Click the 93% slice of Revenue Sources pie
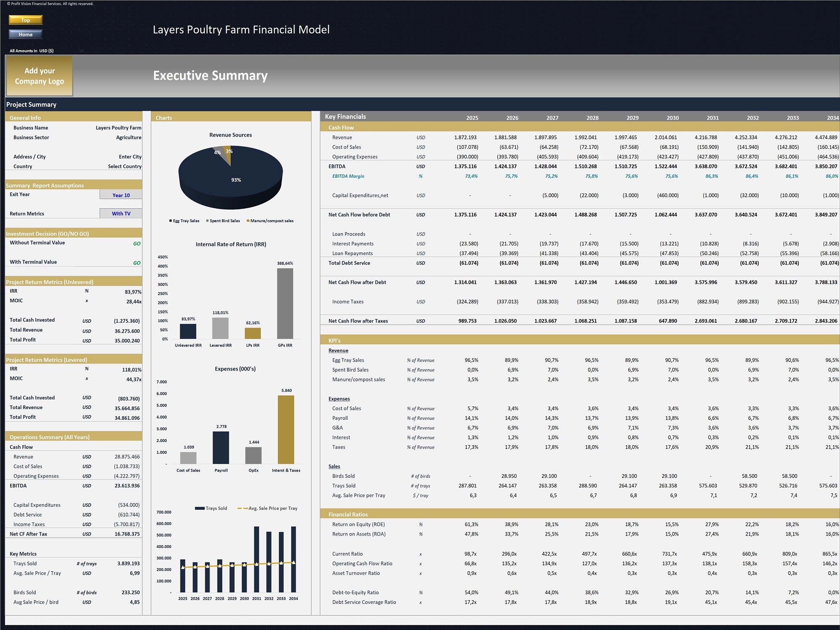Screen dimensions: 840x630 click(231, 181)
